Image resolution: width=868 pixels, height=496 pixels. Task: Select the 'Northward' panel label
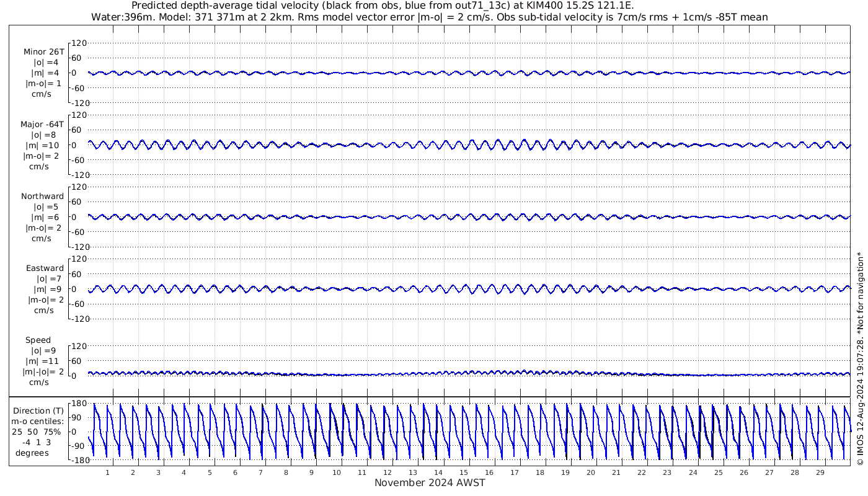pos(42,197)
